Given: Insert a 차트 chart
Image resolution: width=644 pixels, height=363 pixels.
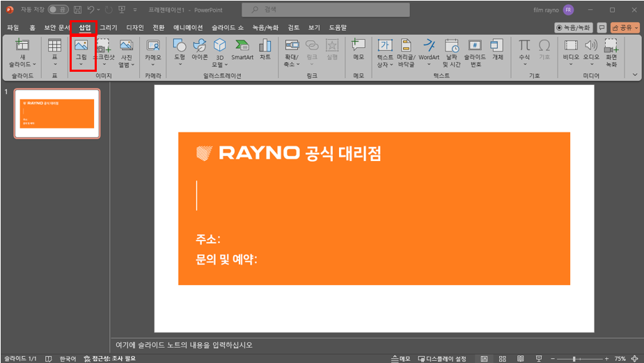Looking at the screenshot, I should click(265, 50).
